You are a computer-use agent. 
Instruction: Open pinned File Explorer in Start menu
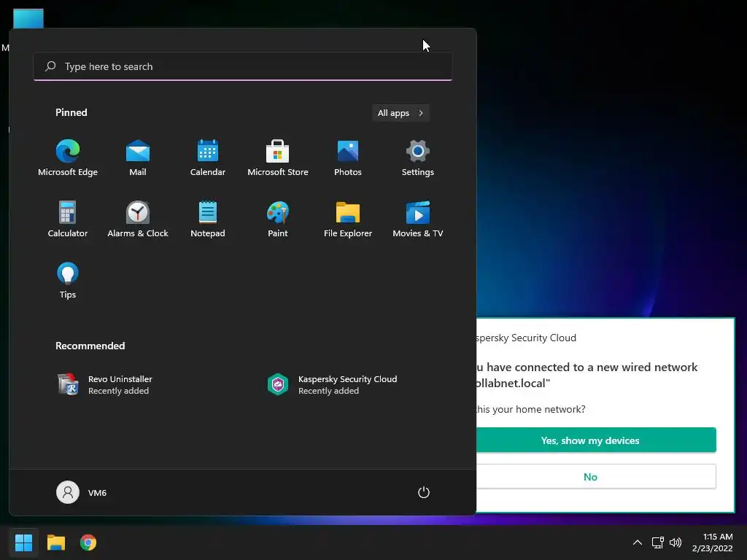348,219
